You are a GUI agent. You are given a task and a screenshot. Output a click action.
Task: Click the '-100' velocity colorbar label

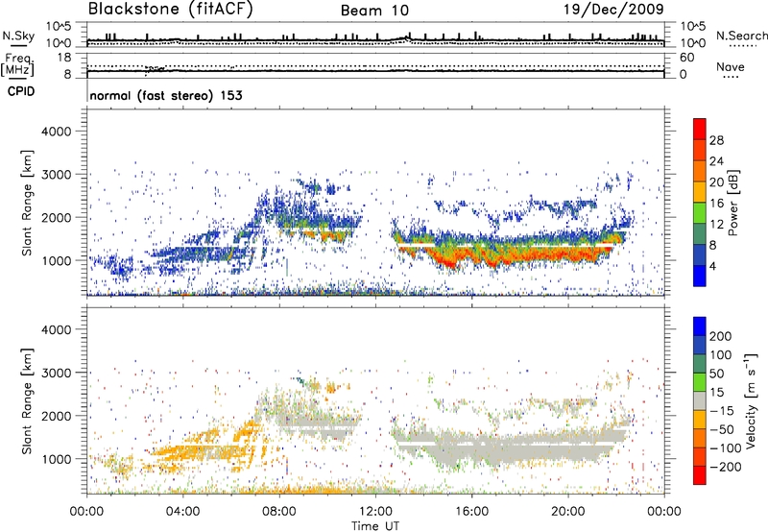point(725,448)
